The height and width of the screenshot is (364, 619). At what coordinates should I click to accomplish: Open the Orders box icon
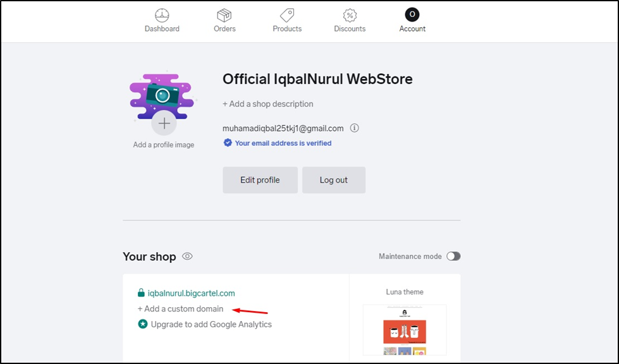coord(224,15)
